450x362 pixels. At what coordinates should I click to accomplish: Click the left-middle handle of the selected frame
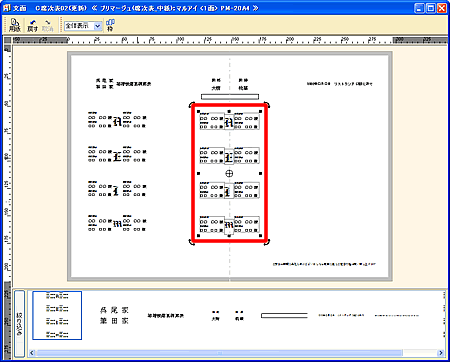199,173
